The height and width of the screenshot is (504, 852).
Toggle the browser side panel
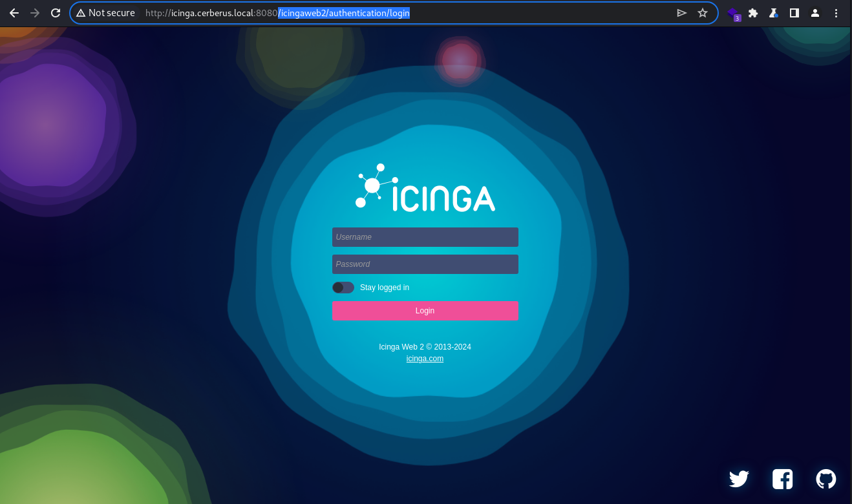[x=794, y=13]
